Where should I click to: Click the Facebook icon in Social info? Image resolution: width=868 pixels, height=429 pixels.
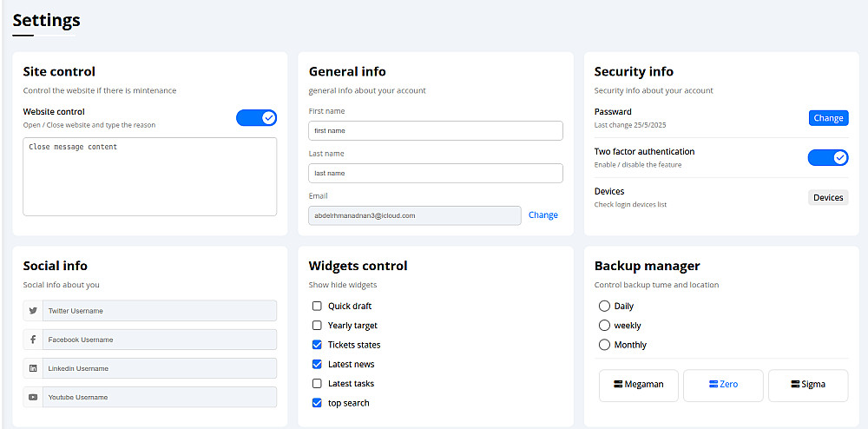click(33, 340)
